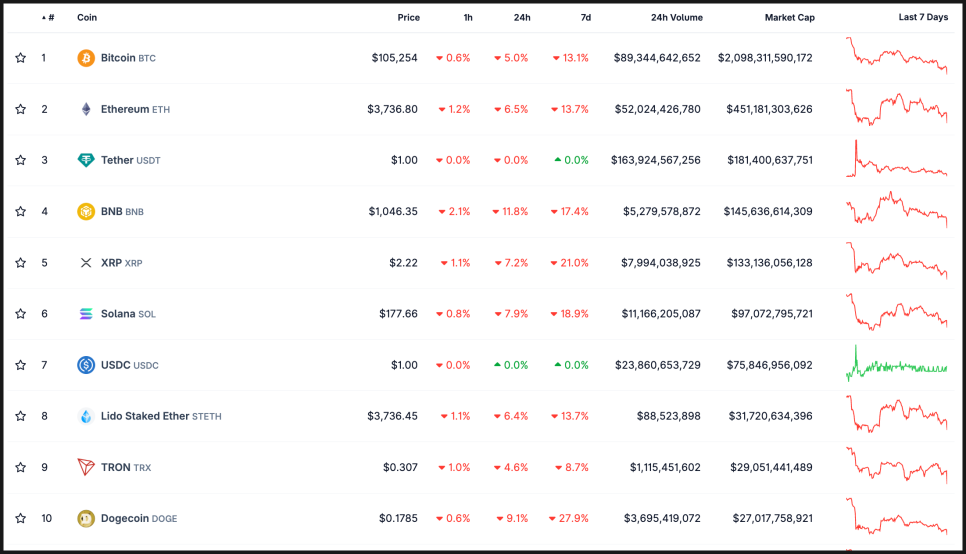
Task: Click the Ethereum diamond icon
Action: (86, 109)
